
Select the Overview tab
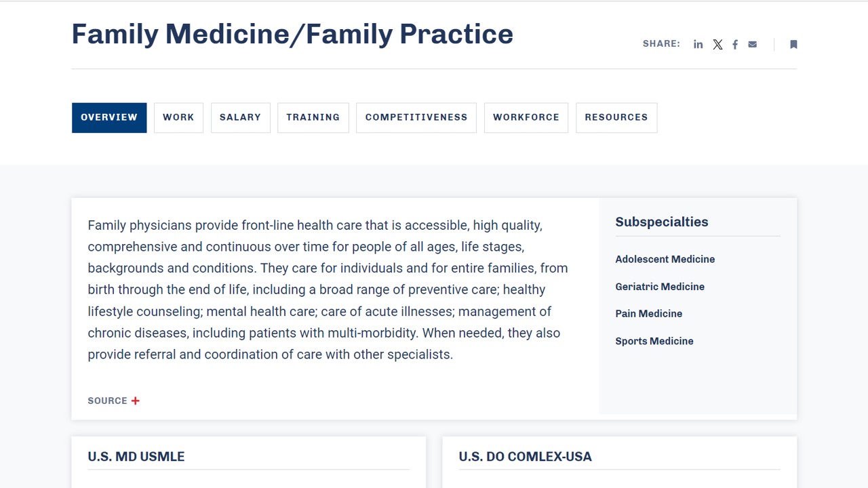[109, 117]
